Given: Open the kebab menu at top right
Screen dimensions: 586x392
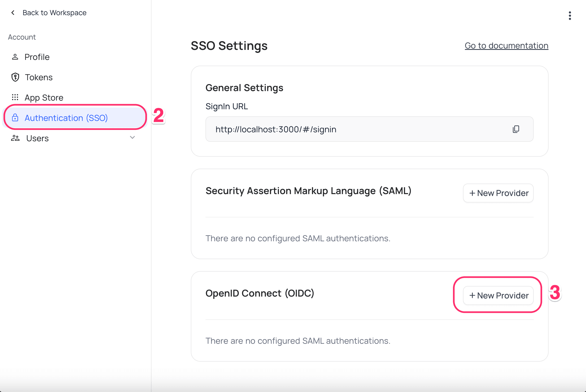Looking at the screenshot, I should point(570,15).
